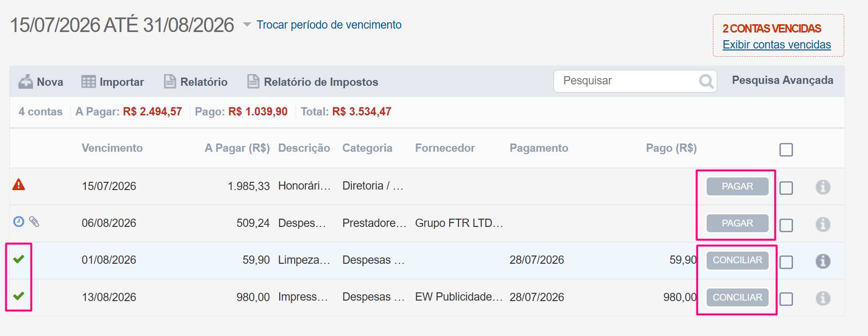
Task: Select checkbox for Grupo FTR row
Action: 786,225
